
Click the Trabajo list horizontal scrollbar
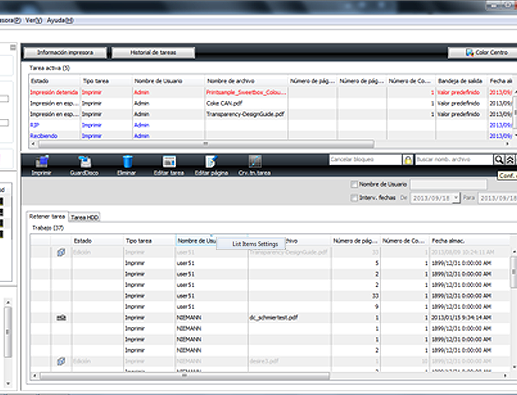pyautogui.click(x=184, y=376)
